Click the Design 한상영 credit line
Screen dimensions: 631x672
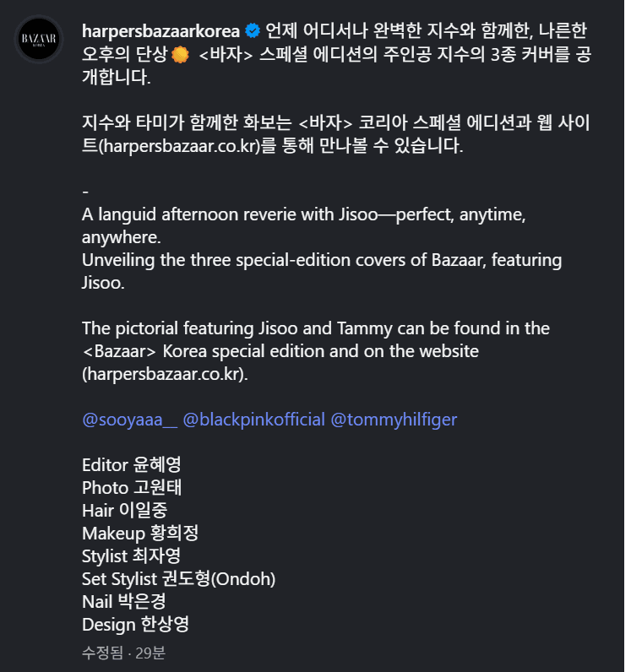pos(136,625)
